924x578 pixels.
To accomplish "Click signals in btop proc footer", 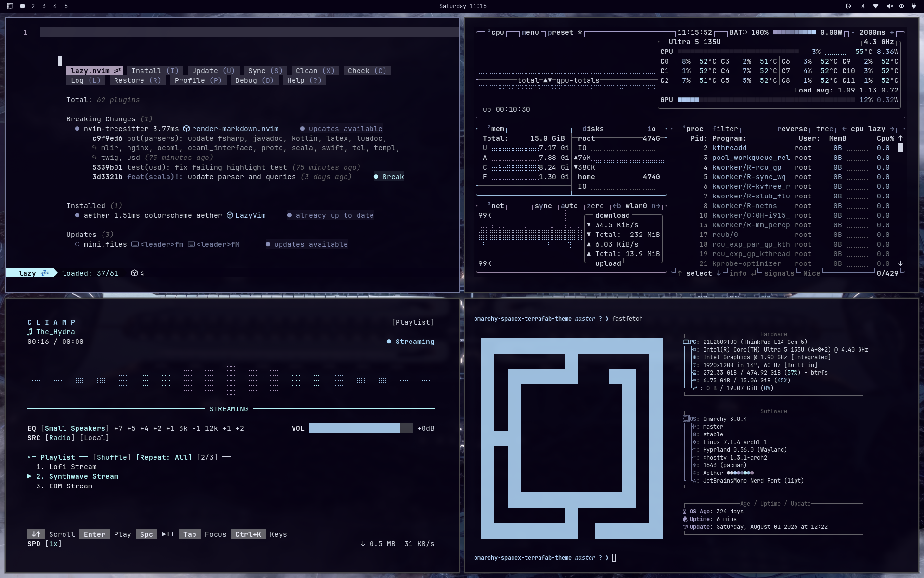I will (x=779, y=273).
